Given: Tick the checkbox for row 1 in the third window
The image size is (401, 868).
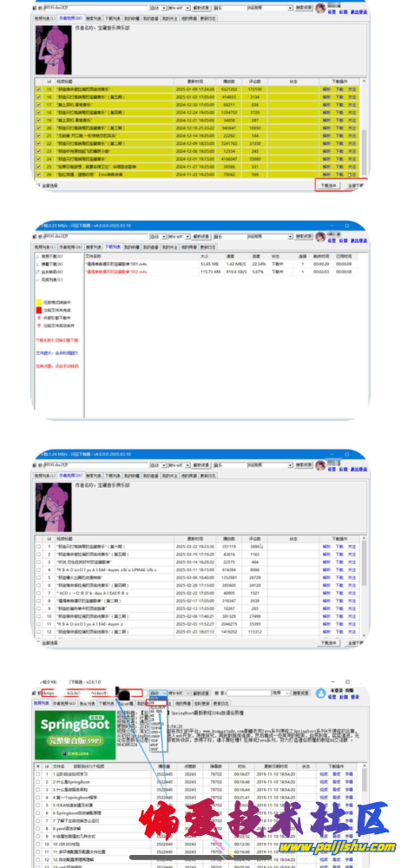Looking at the screenshot, I should tap(38, 546).
